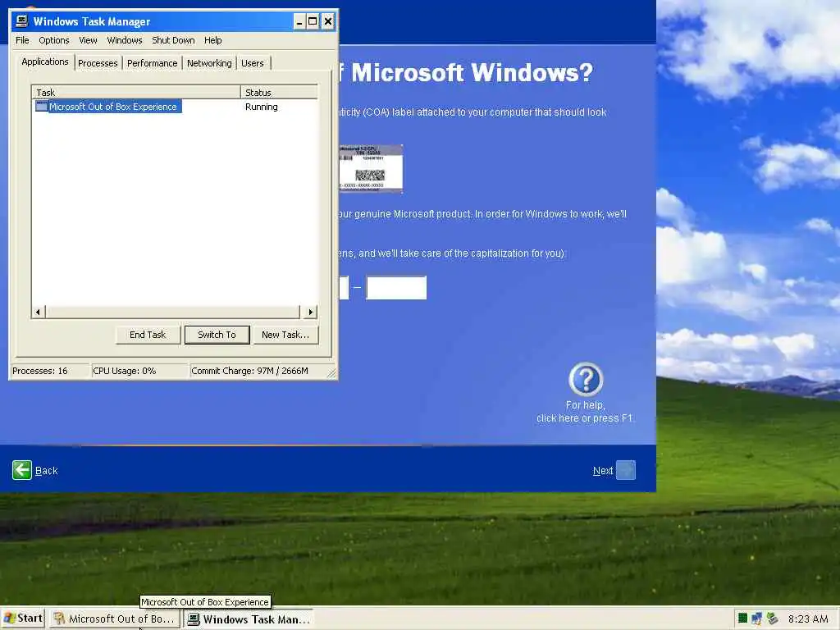Open the Windows menu in Task Manager
This screenshot has height=630, width=840.
click(125, 40)
